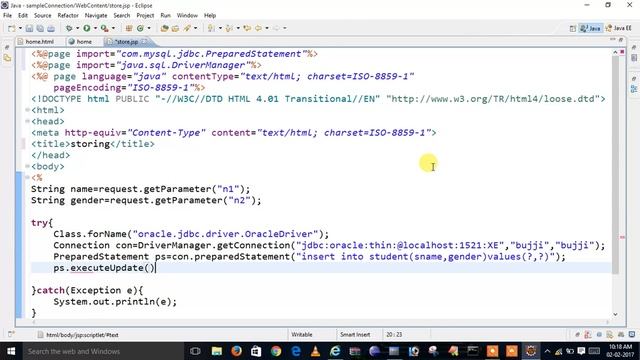Screen dimensions: 640x360
Task: Click the Back navigation arrow icon
Action: pyautogui.click(x=258, y=28)
